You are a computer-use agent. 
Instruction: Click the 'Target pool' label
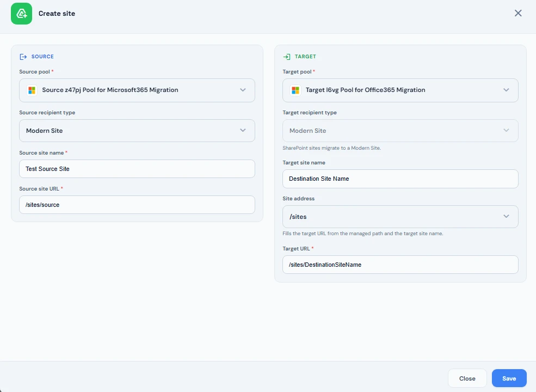click(x=297, y=72)
